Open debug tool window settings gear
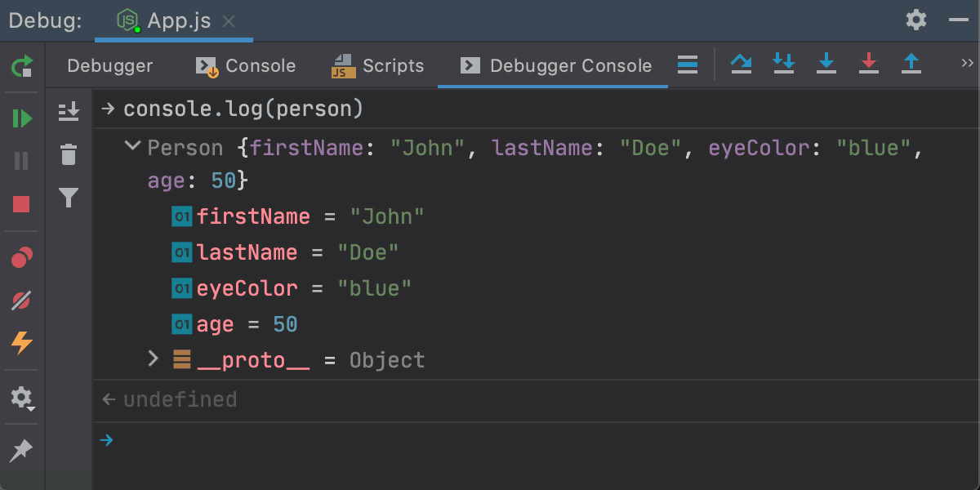Image resolution: width=980 pixels, height=490 pixels. pos(916,20)
